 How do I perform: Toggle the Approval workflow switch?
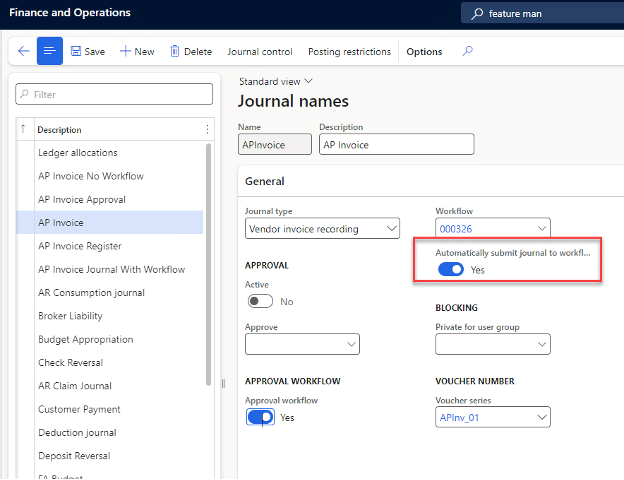[260, 418]
